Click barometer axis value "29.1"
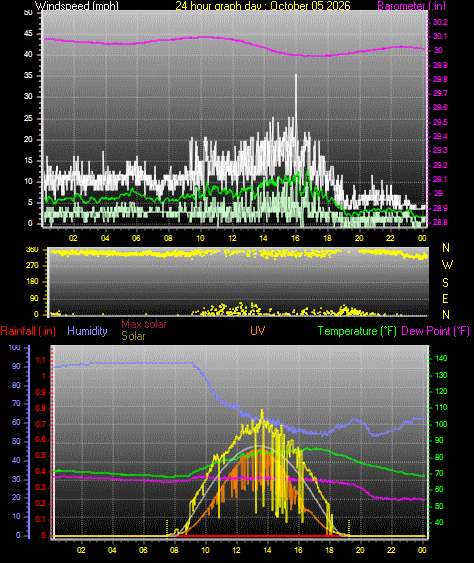 click(x=440, y=179)
